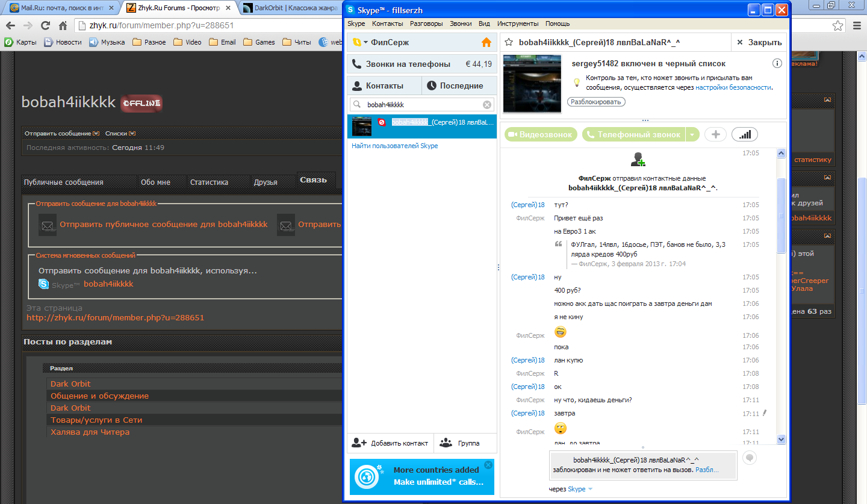Switch to the Статистика tab on forum profile
Screen dimensions: 867x504
click(x=209, y=182)
